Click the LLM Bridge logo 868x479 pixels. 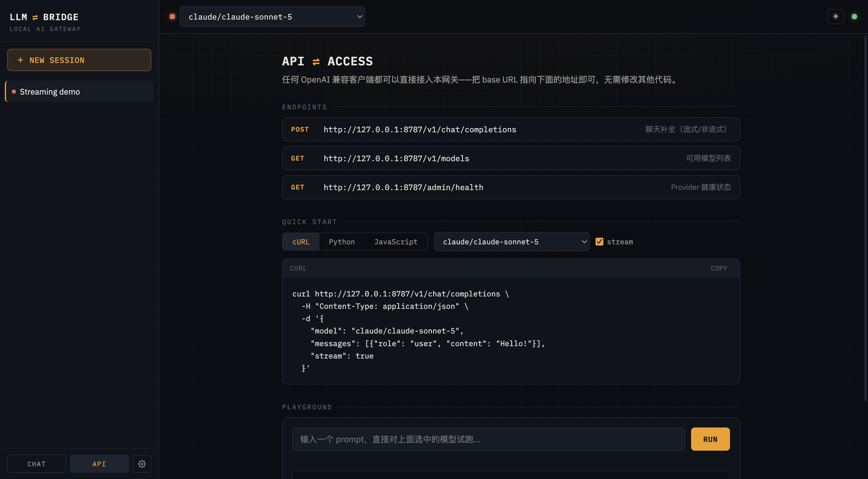44,17
